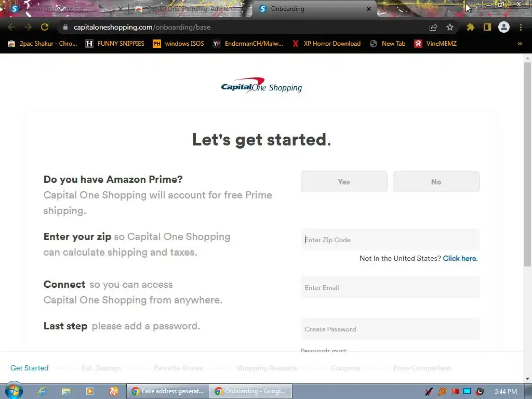This screenshot has width=532, height=399.
Task: Open site info via the lock icon
Action: [65, 27]
